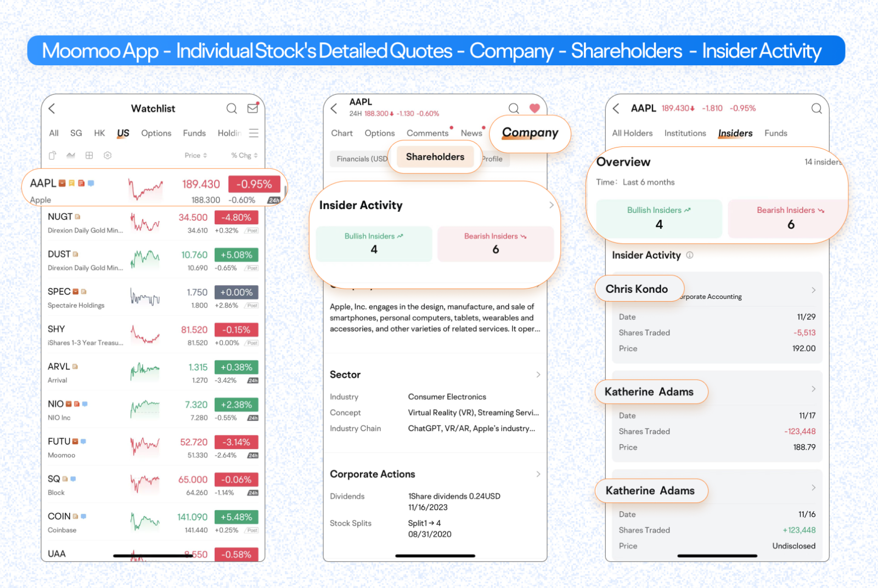This screenshot has height=588, width=878.
Task: Open Katherine Adams 11/16 trade chevron
Action: pyautogui.click(x=813, y=487)
